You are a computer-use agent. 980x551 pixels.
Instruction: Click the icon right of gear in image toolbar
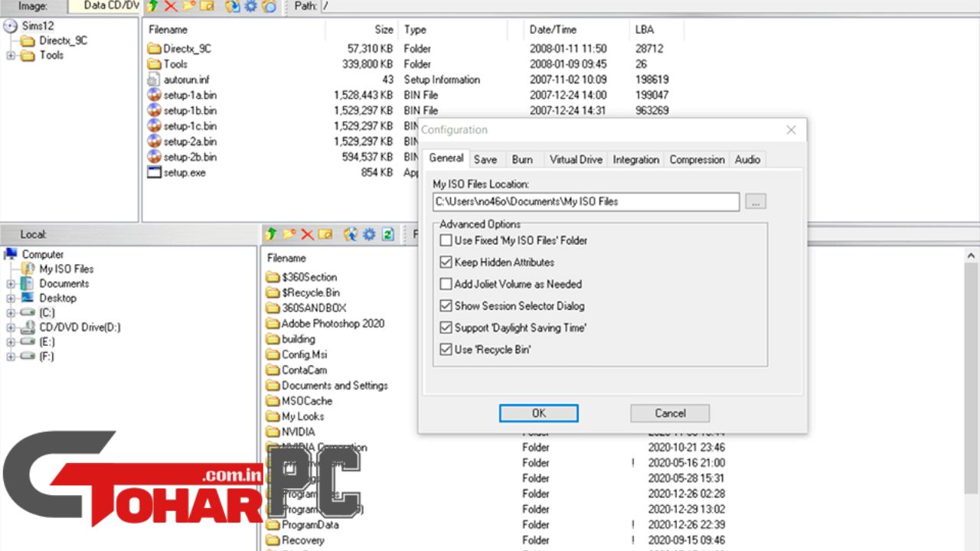(x=269, y=6)
